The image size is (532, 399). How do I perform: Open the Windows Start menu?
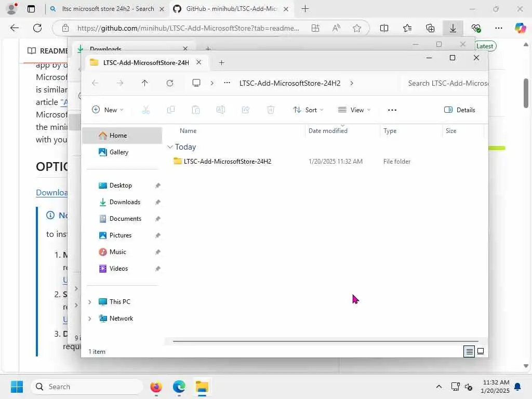click(17, 387)
